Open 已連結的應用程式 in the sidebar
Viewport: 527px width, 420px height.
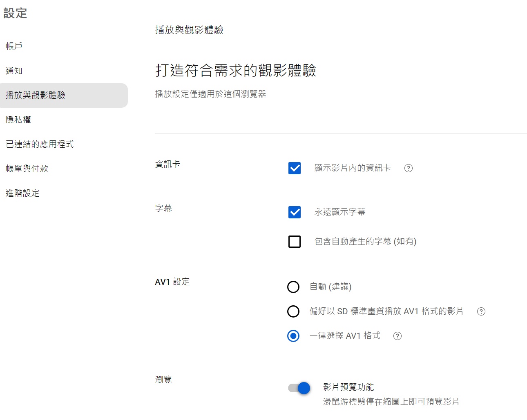coord(40,144)
